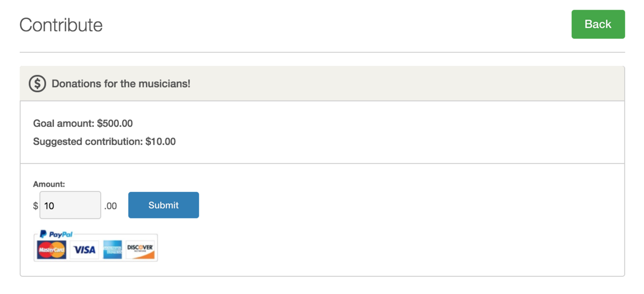Click the PayPal wordmark text
The height and width of the screenshot is (294, 644).
(x=61, y=235)
